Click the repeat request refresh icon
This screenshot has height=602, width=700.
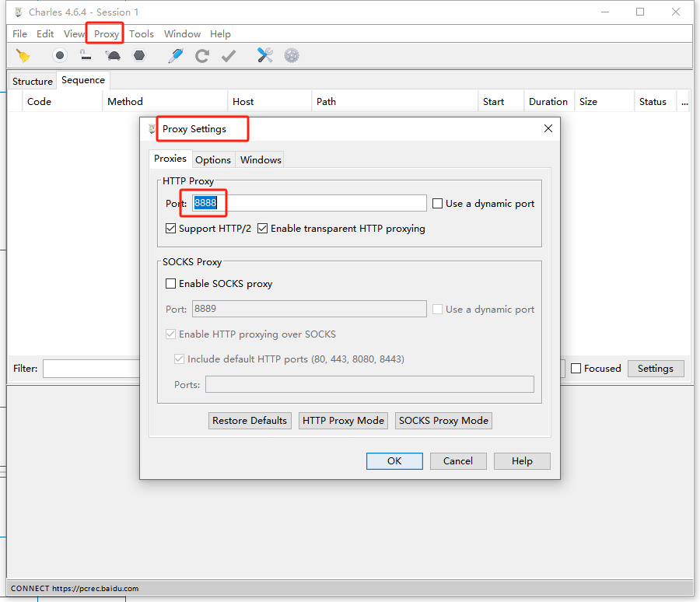(x=202, y=56)
